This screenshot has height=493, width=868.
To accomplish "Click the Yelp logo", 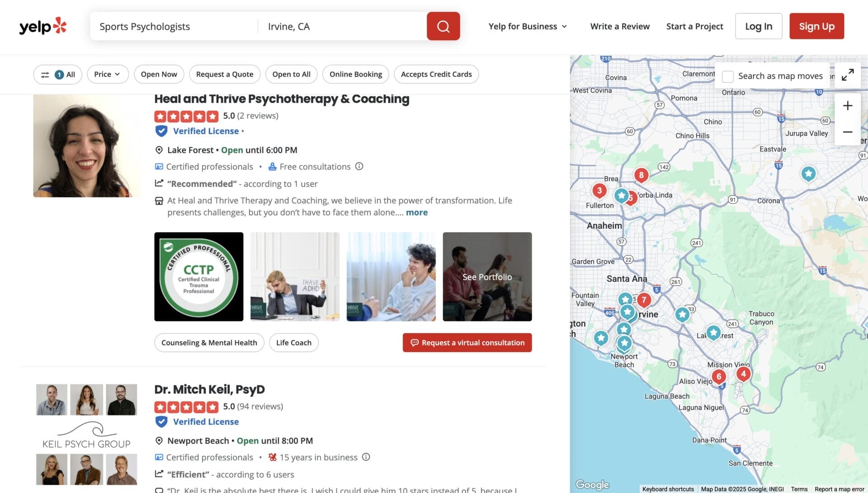I will click(x=43, y=26).
